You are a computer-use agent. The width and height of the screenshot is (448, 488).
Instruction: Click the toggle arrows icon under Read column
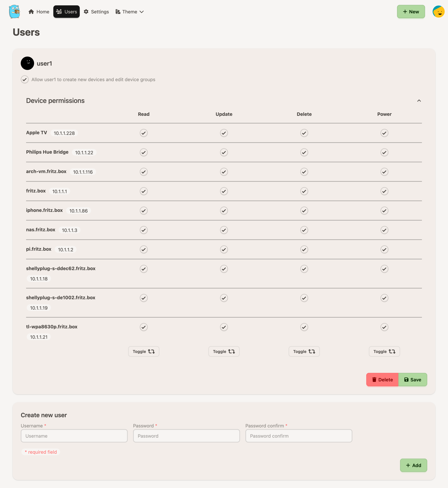click(x=151, y=351)
